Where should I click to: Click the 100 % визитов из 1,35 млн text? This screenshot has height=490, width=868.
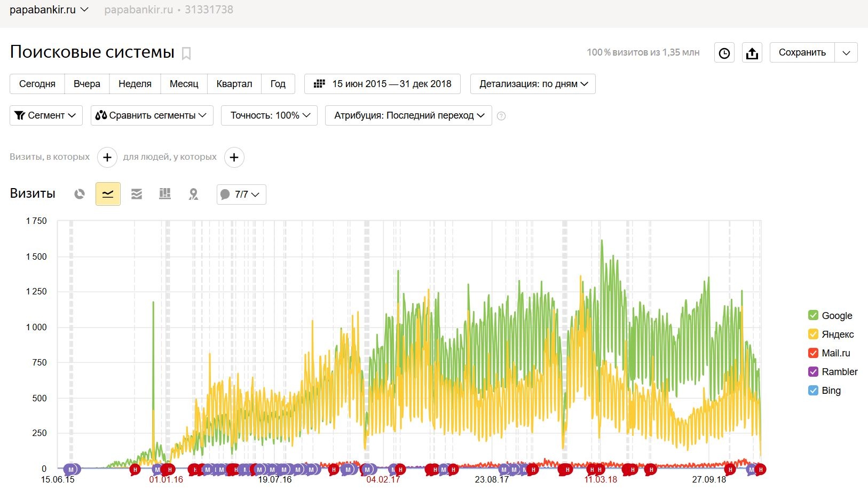click(x=643, y=52)
